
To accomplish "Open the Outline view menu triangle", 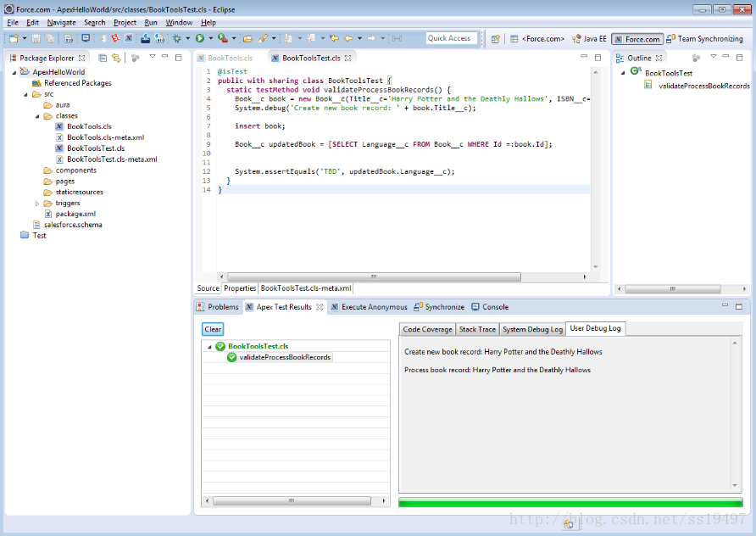I will (x=713, y=57).
